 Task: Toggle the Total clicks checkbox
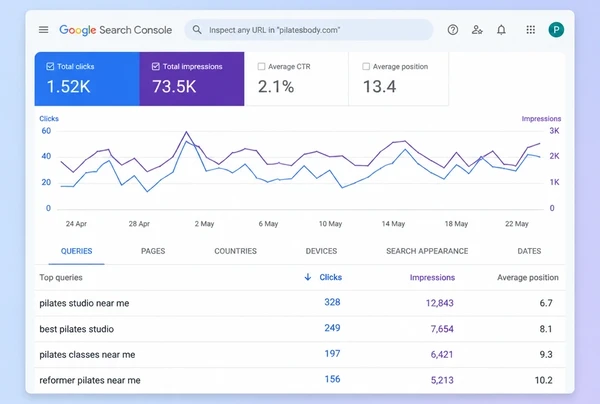click(50, 67)
